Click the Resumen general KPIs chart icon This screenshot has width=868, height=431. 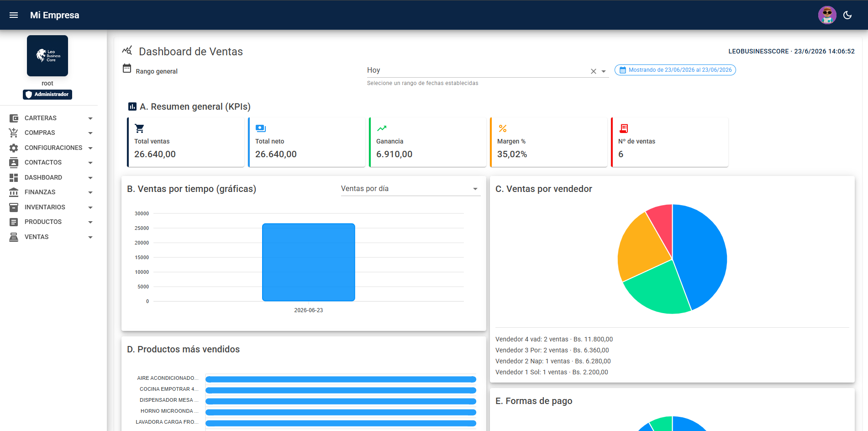pyautogui.click(x=132, y=106)
